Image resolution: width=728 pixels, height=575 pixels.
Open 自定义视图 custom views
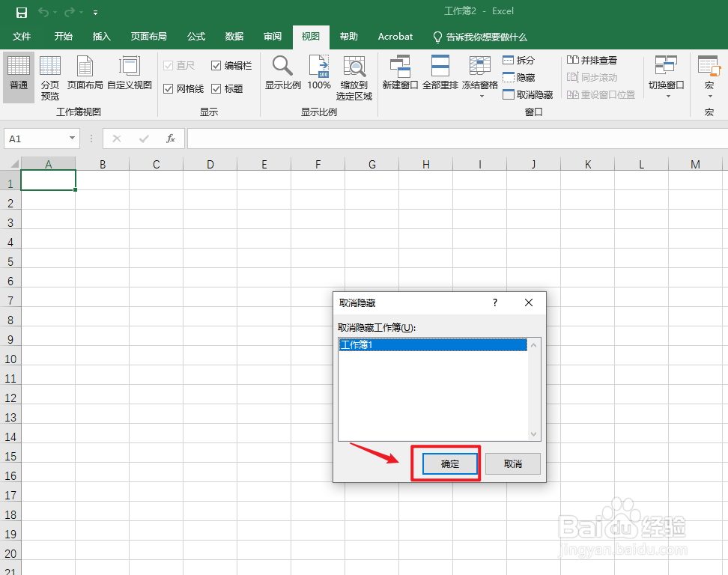pos(130,73)
